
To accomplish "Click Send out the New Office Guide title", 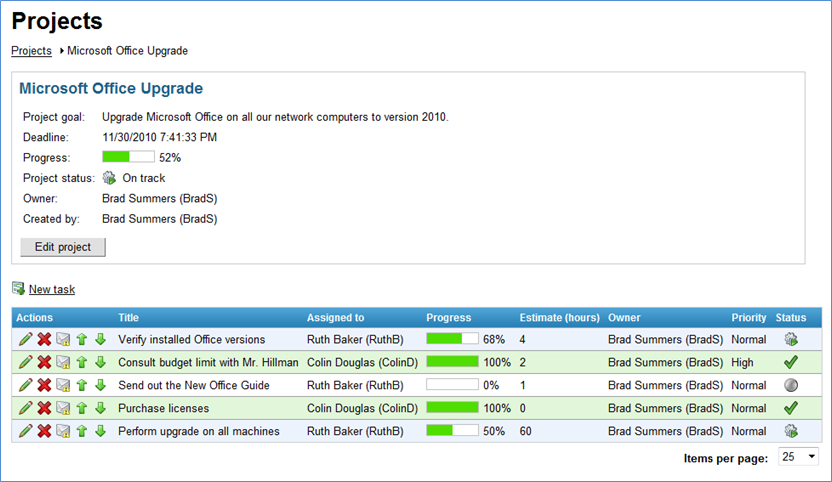I will click(x=194, y=385).
